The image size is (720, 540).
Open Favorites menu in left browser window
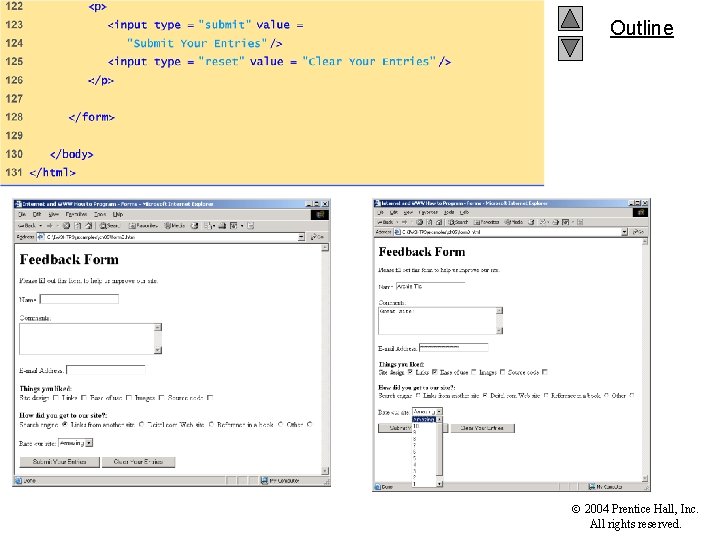76,214
